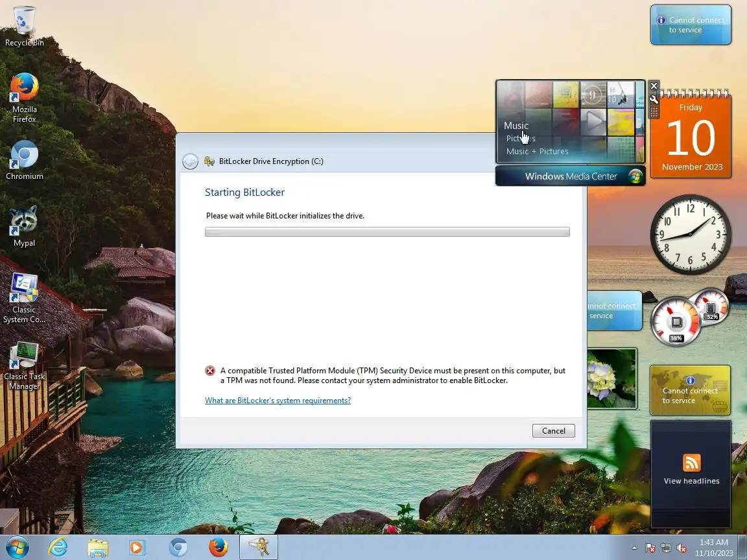Open Classic System Control Panel shortcut
Image resolution: width=747 pixels, height=560 pixels.
point(24,298)
